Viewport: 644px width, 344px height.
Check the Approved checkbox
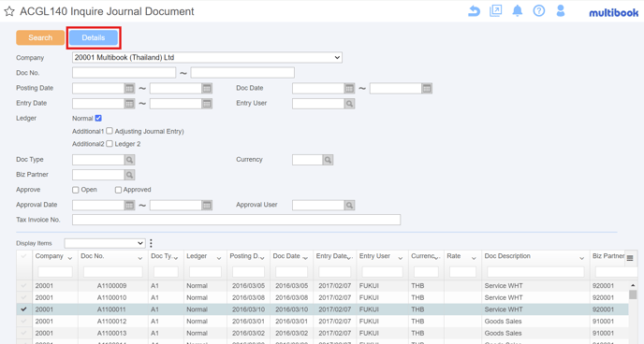(x=118, y=190)
